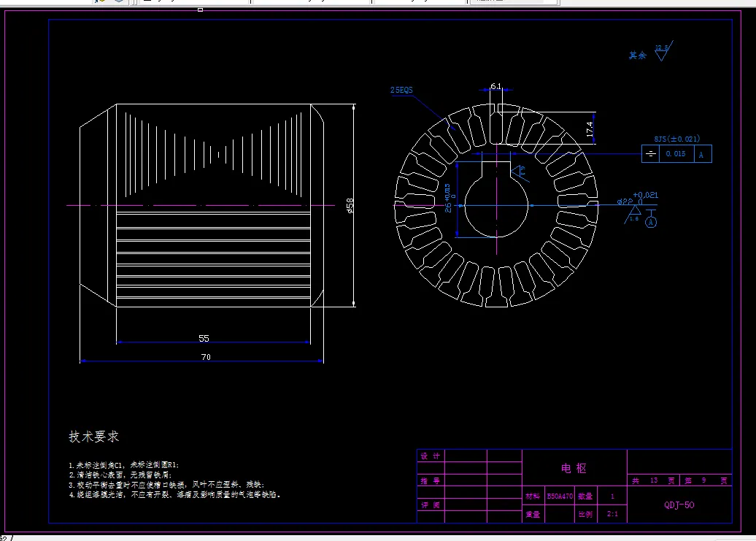The height and width of the screenshot is (541, 756).
Task: Select requirement line 2 about 清洁铁心表面
Action: 120,475
